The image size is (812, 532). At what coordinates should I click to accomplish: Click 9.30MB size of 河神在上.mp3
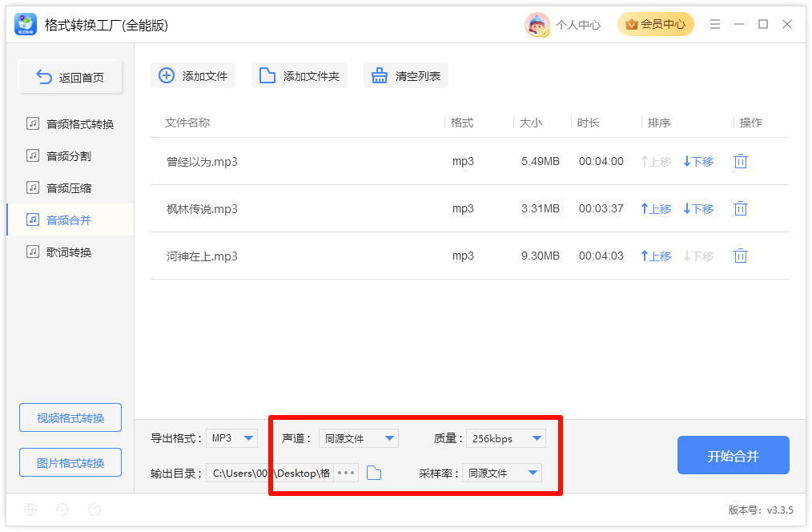pyautogui.click(x=540, y=256)
